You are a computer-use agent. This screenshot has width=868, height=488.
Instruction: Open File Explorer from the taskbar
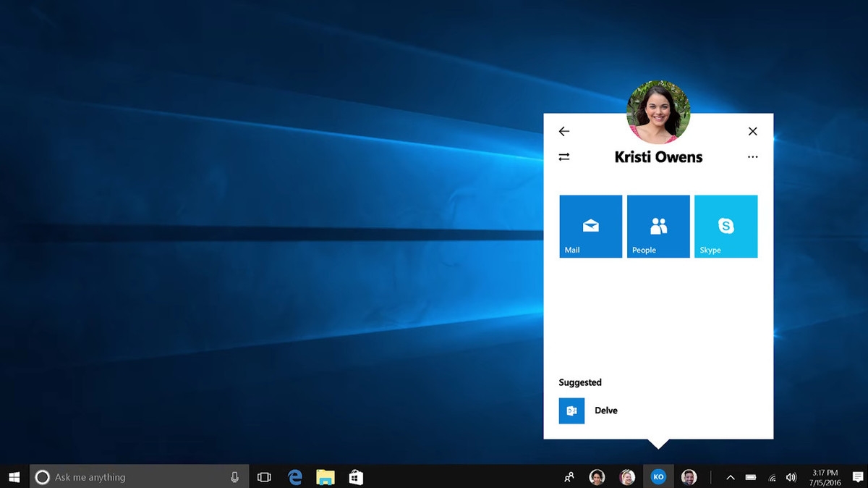click(x=325, y=476)
